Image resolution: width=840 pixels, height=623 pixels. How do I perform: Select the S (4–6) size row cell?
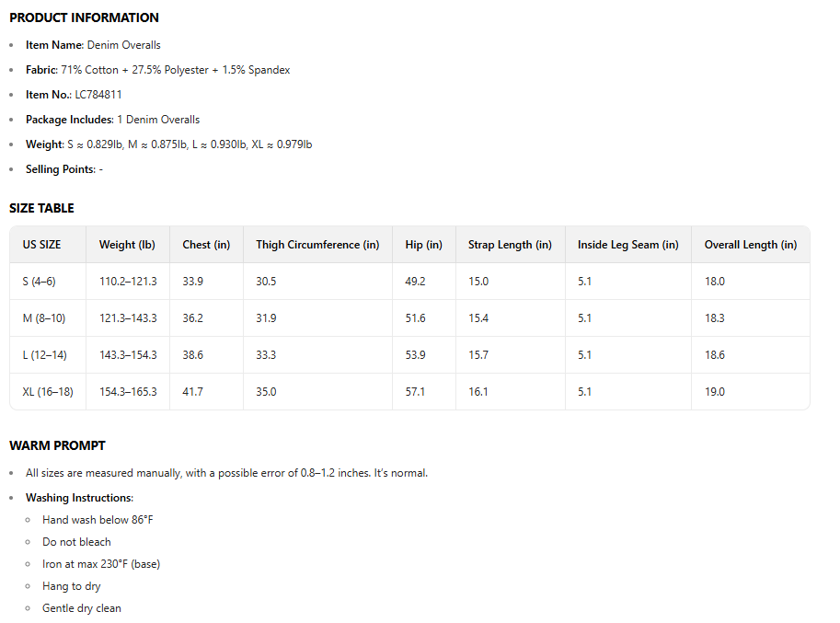click(x=39, y=282)
